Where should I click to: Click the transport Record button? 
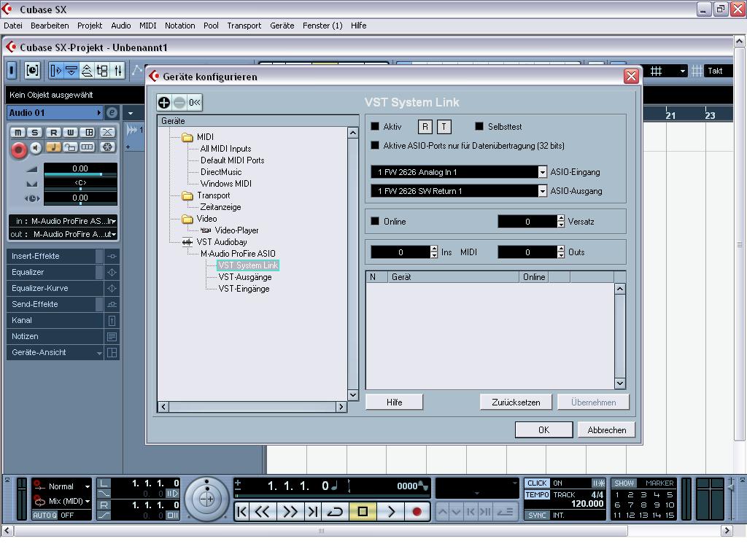(x=417, y=512)
